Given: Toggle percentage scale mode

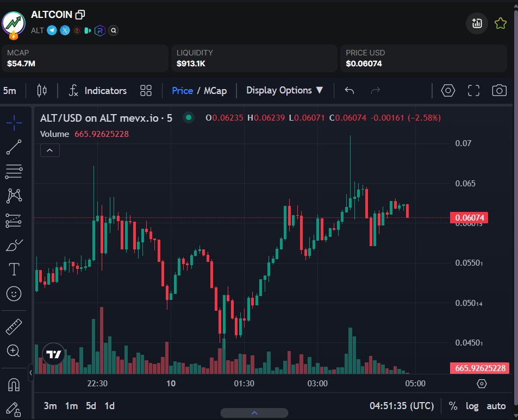Looking at the screenshot, I should pos(453,406).
